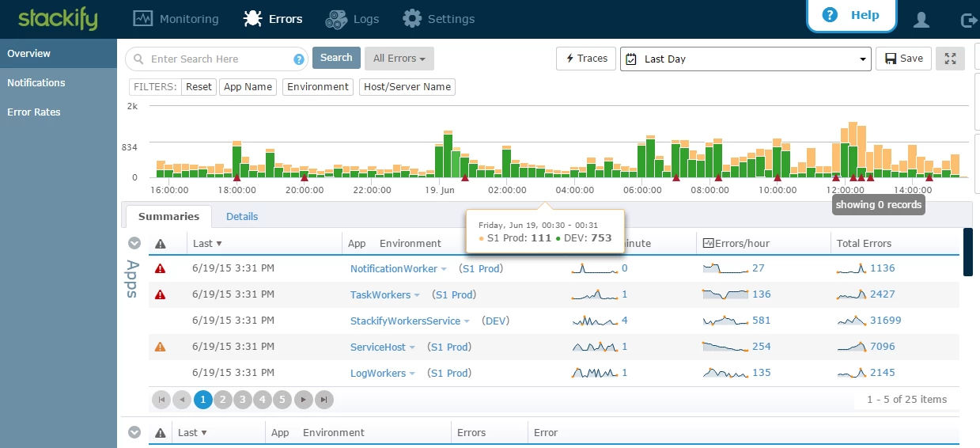Click the Host/Server Name filter
Image resolution: width=980 pixels, height=448 pixels.
(x=407, y=87)
